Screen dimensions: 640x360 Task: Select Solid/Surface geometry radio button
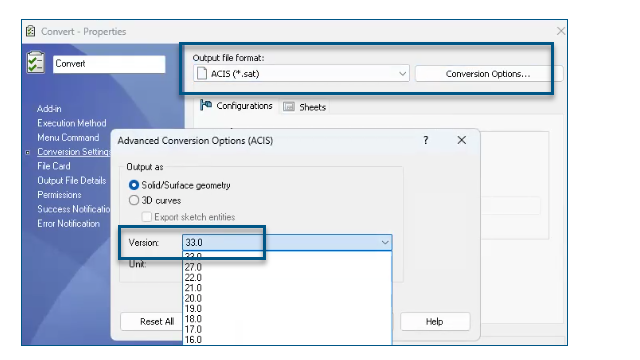tap(133, 185)
